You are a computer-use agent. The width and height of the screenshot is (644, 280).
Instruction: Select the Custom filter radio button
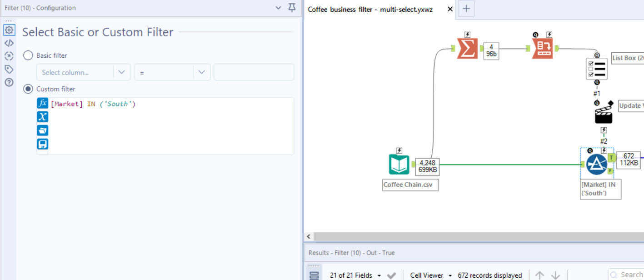tap(28, 89)
